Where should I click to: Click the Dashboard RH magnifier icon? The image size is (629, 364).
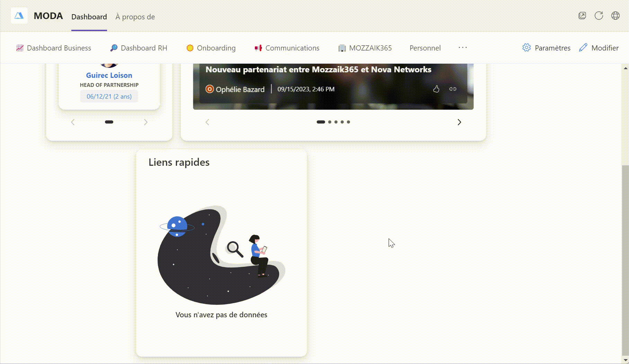114,48
